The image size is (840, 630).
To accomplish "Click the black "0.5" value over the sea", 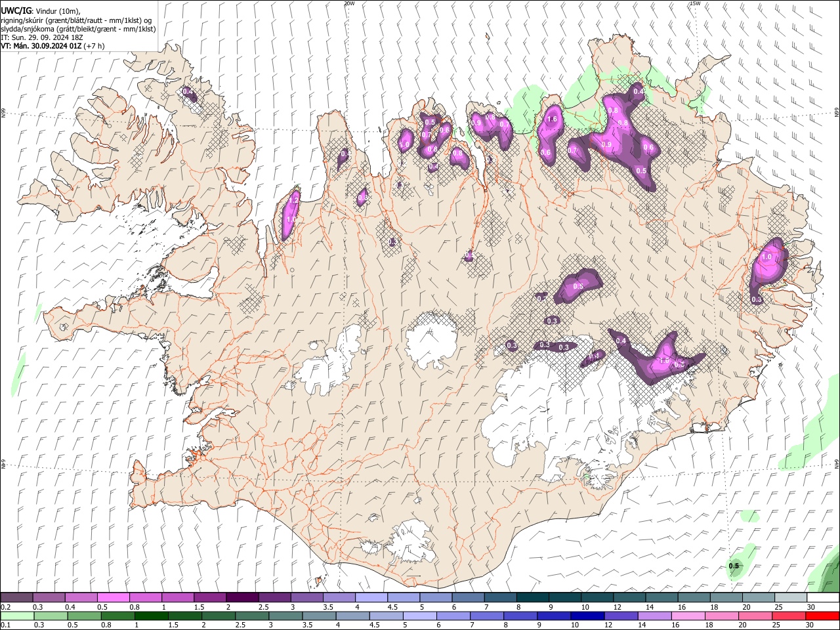I will [x=734, y=566].
